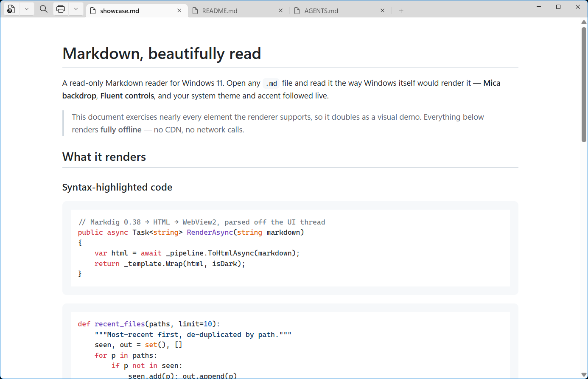Click the open file icon

click(11, 9)
